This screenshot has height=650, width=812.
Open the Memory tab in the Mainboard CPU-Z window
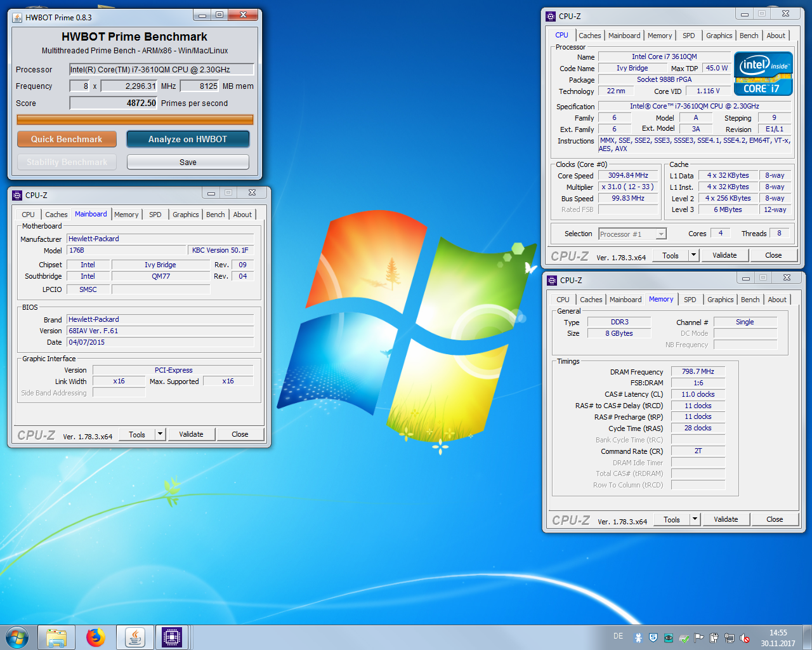coord(126,215)
